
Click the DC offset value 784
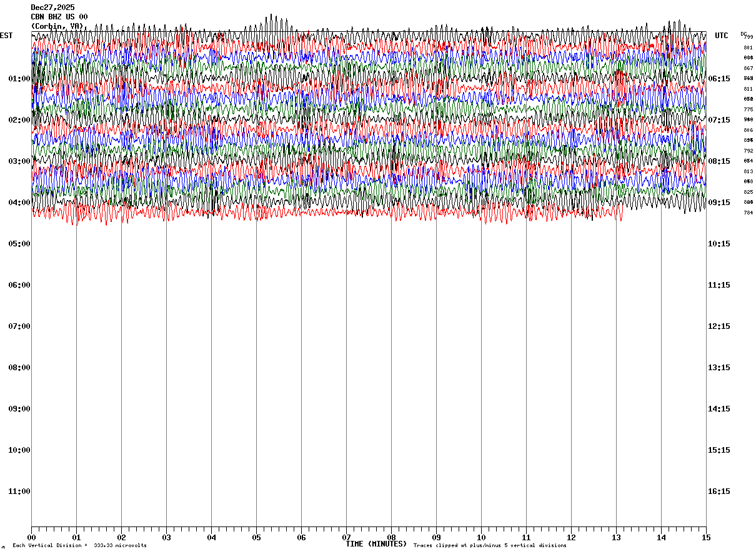pyautogui.click(x=749, y=213)
